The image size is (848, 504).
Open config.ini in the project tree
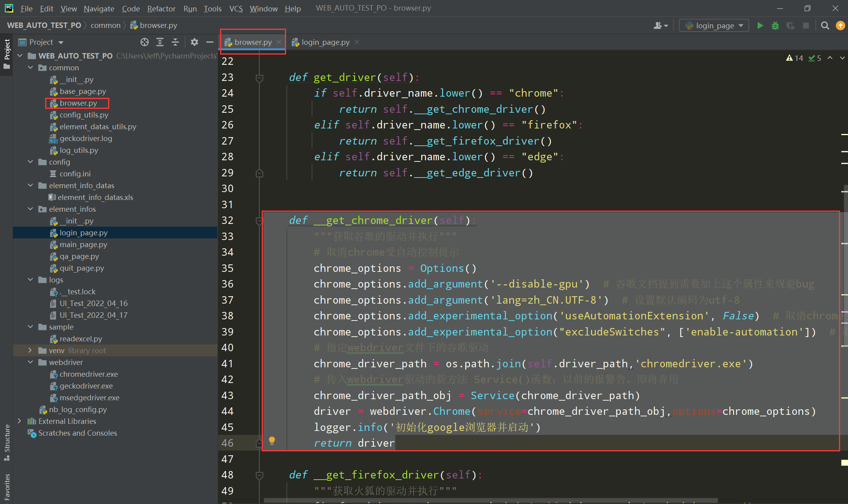click(x=75, y=174)
